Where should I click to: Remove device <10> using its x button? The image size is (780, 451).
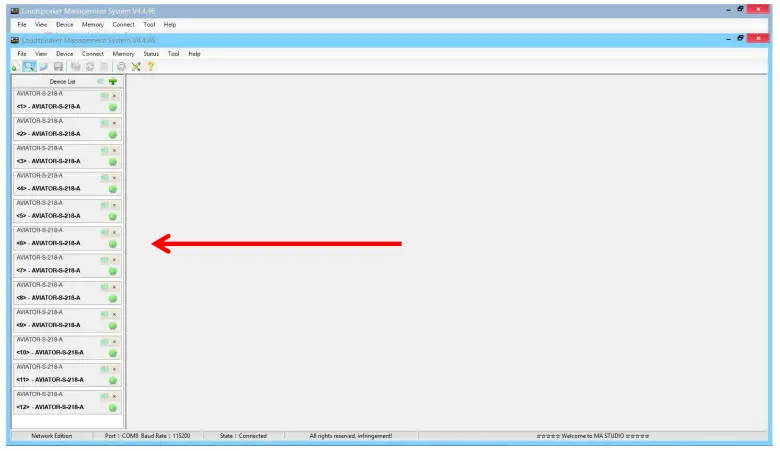(114, 342)
